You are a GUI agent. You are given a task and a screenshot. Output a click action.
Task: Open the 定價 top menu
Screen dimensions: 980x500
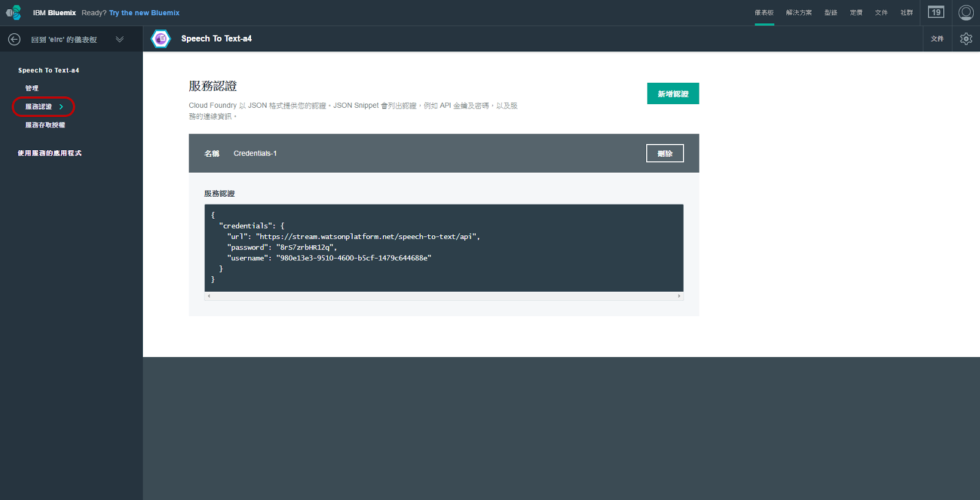[856, 13]
